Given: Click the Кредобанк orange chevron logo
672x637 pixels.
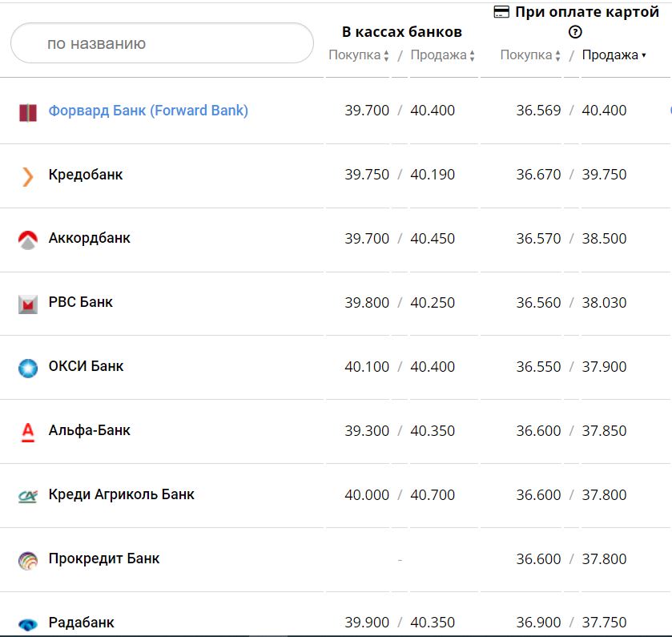Looking at the screenshot, I should click(28, 175).
